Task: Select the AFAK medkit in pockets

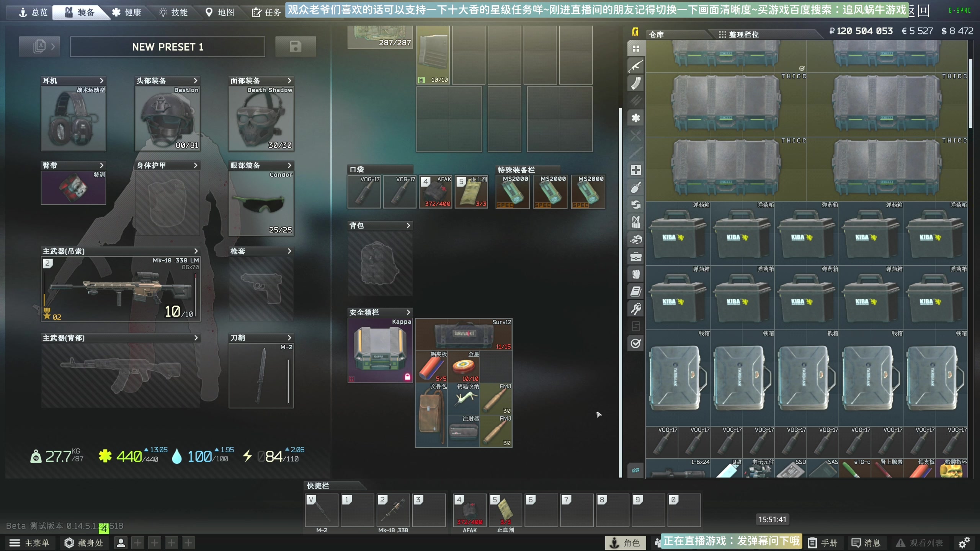Action: (x=436, y=192)
